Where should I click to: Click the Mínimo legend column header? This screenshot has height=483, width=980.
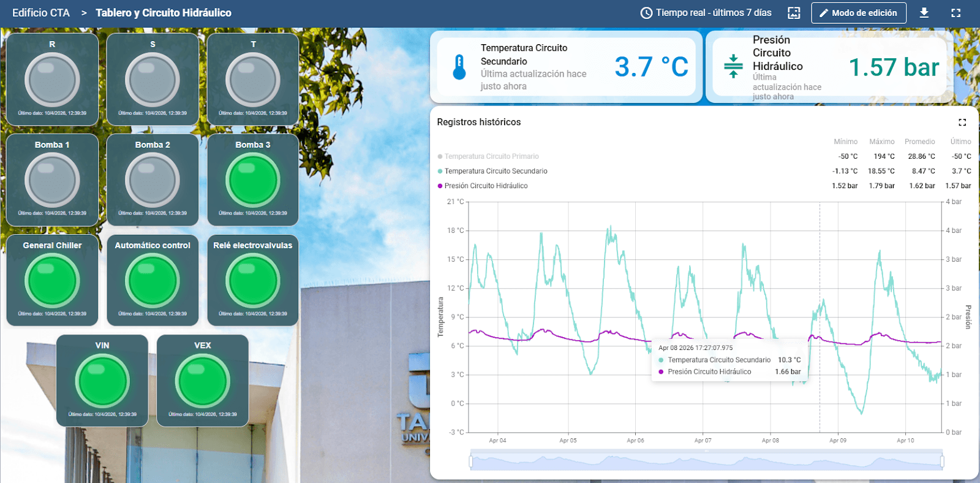(x=846, y=142)
